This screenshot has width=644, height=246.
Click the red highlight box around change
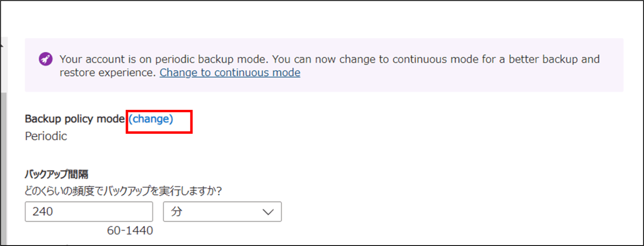(159, 122)
